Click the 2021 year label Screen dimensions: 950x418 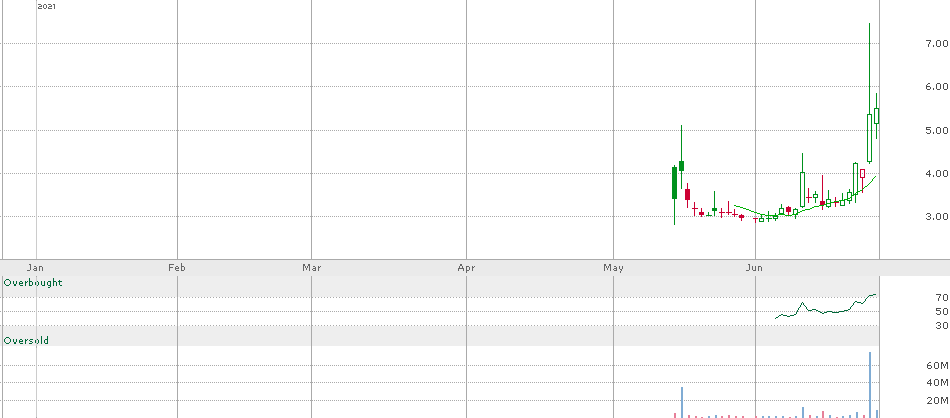pyautogui.click(x=46, y=6)
